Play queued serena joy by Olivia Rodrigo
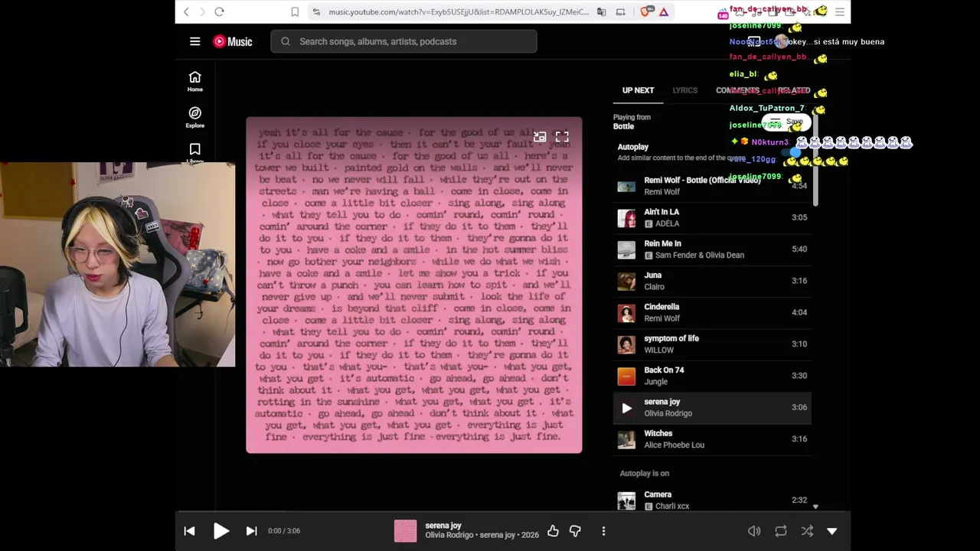The image size is (980, 551). pyautogui.click(x=712, y=408)
